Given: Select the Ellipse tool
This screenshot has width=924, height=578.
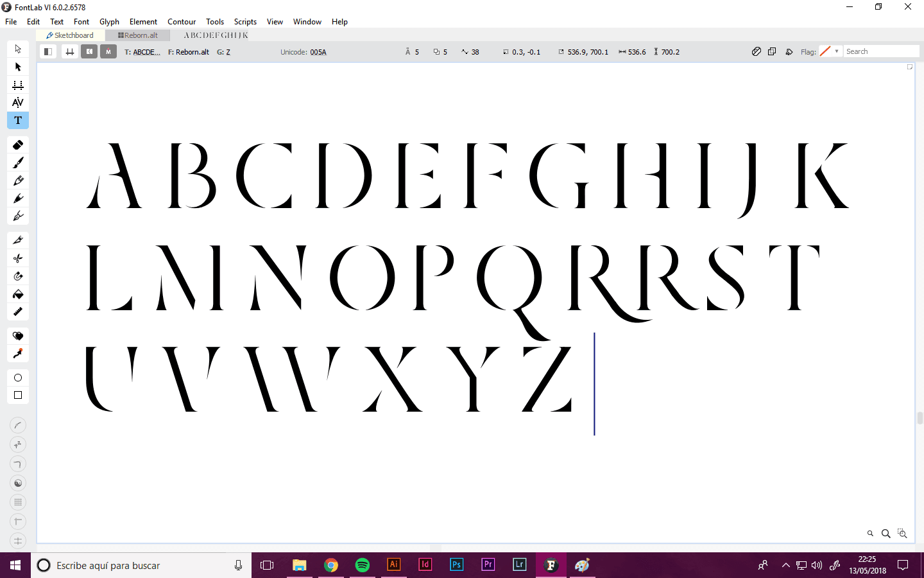Looking at the screenshot, I should pos(18,378).
